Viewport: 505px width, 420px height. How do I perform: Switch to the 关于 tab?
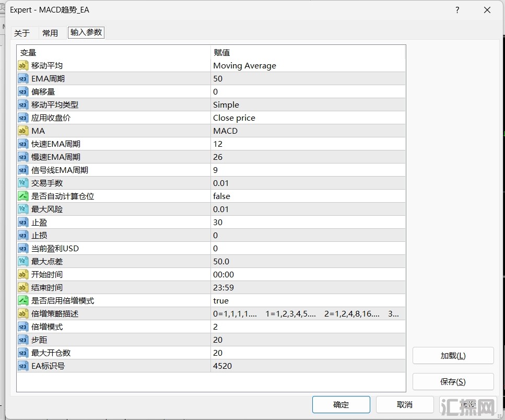[x=22, y=33]
